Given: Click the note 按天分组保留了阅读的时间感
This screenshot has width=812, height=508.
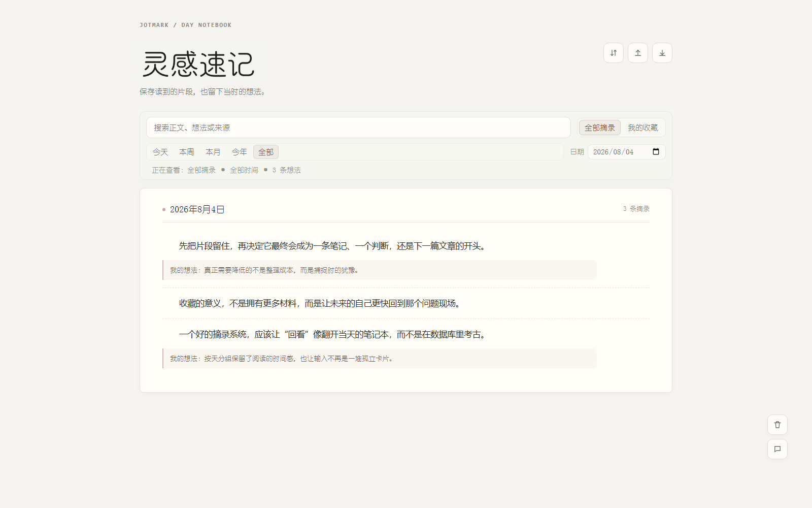Looking at the screenshot, I should (x=380, y=359).
